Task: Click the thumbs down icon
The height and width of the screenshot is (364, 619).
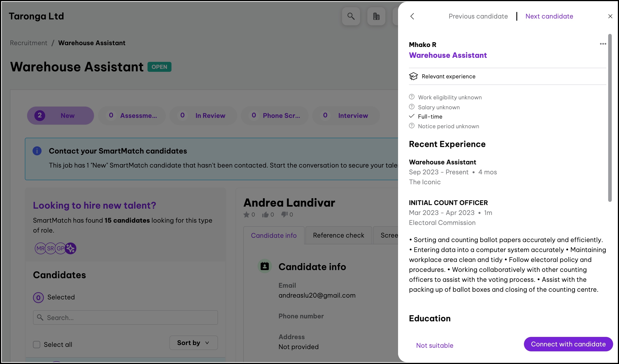Action: (x=284, y=215)
